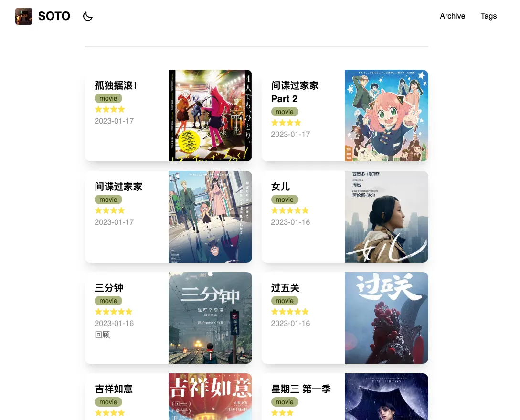Open the Archive page
520x420 pixels.
point(452,16)
